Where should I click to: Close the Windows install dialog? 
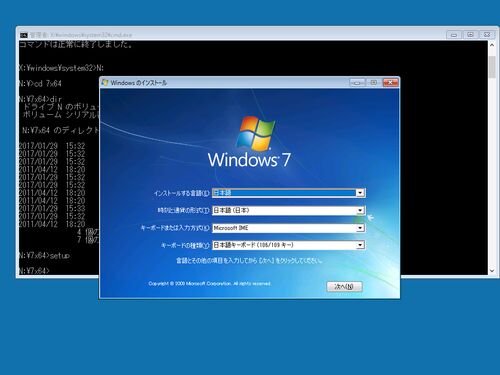(390, 82)
